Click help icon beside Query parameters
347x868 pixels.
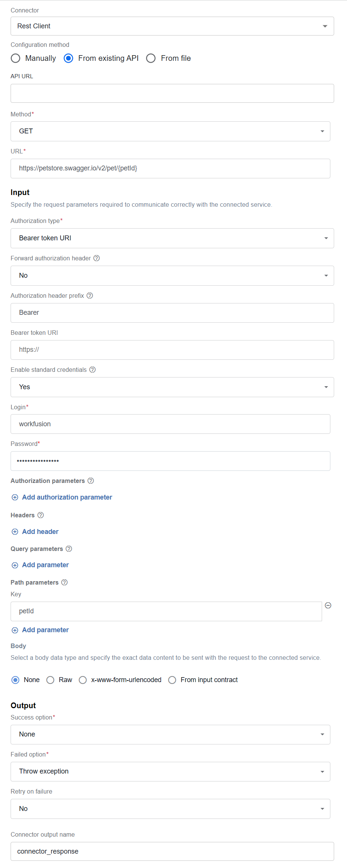[x=69, y=549]
